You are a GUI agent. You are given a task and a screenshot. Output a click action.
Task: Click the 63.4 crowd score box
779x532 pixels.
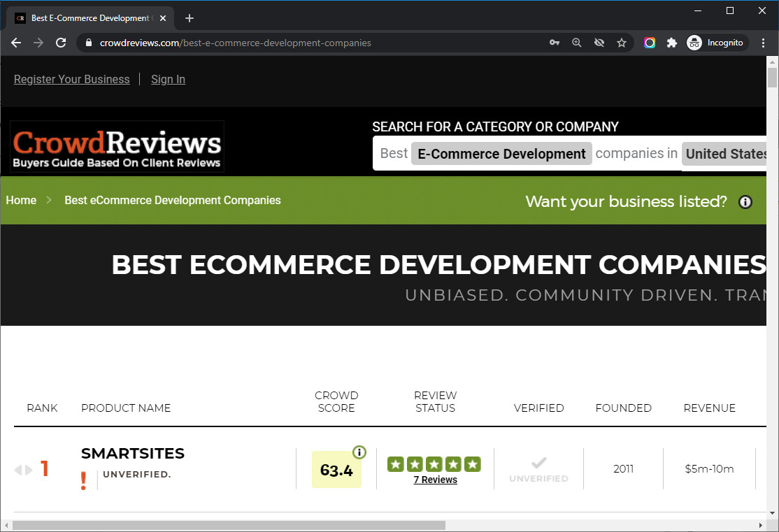tap(336, 470)
